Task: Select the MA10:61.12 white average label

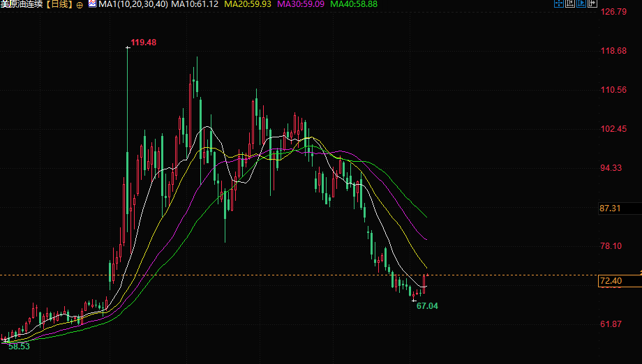Action: tap(195, 4)
